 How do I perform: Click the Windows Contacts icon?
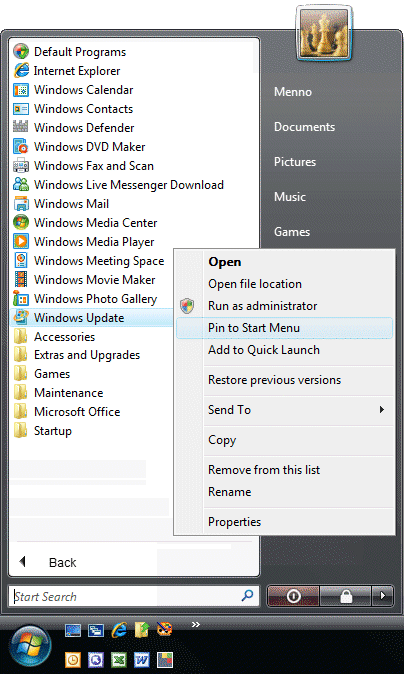click(x=21, y=109)
